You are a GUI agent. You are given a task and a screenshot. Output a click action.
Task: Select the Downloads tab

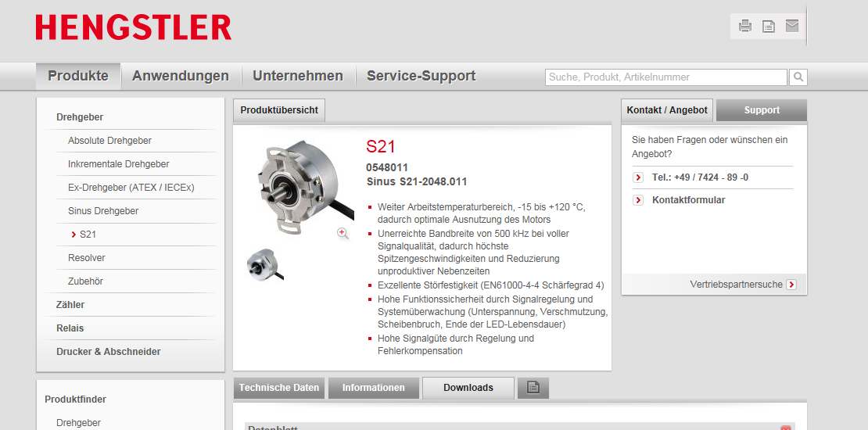point(468,388)
